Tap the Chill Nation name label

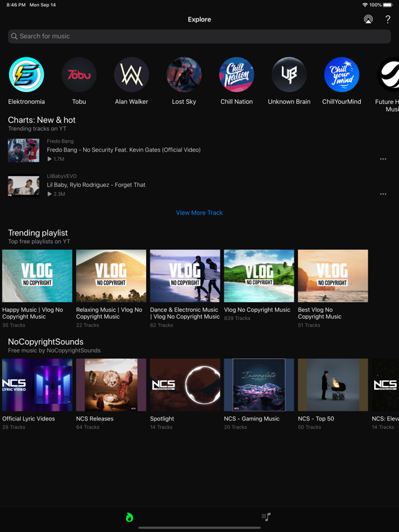(x=236, y=101)
